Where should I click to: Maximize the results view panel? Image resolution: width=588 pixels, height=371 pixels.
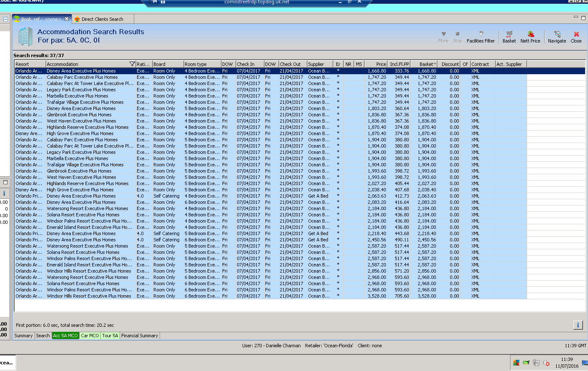[x=583, y=18]
